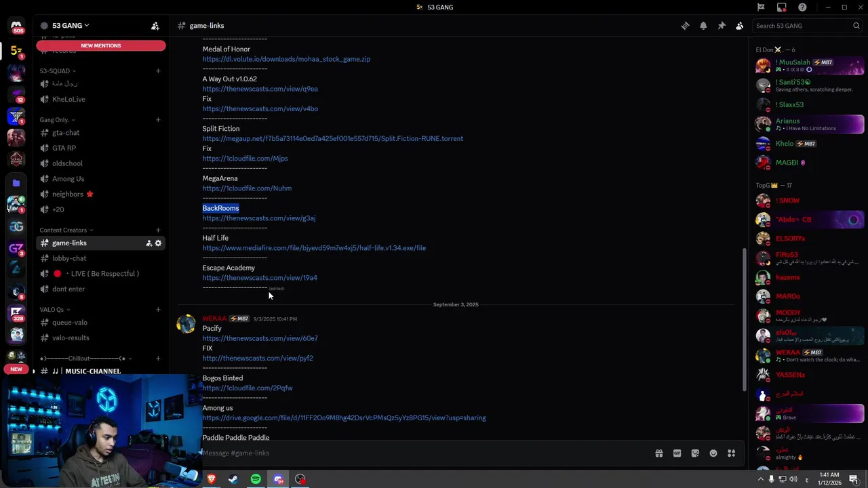Open notification settings bell icon
868x488 pixels.
(x=703, y=26)
